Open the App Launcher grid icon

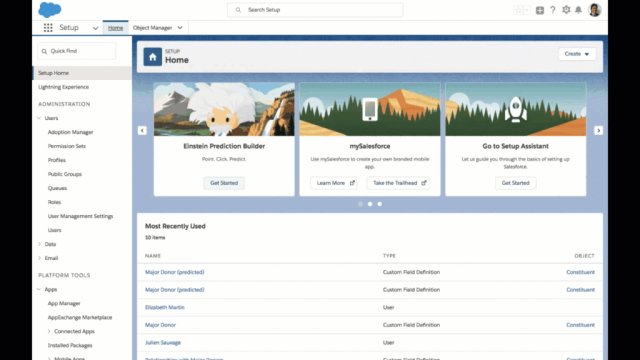48,28
